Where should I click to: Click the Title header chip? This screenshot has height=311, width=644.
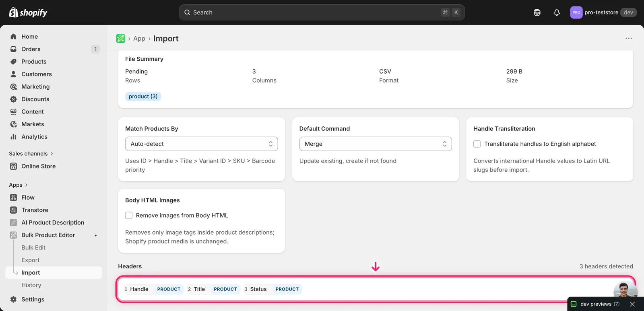click(213, 289)
